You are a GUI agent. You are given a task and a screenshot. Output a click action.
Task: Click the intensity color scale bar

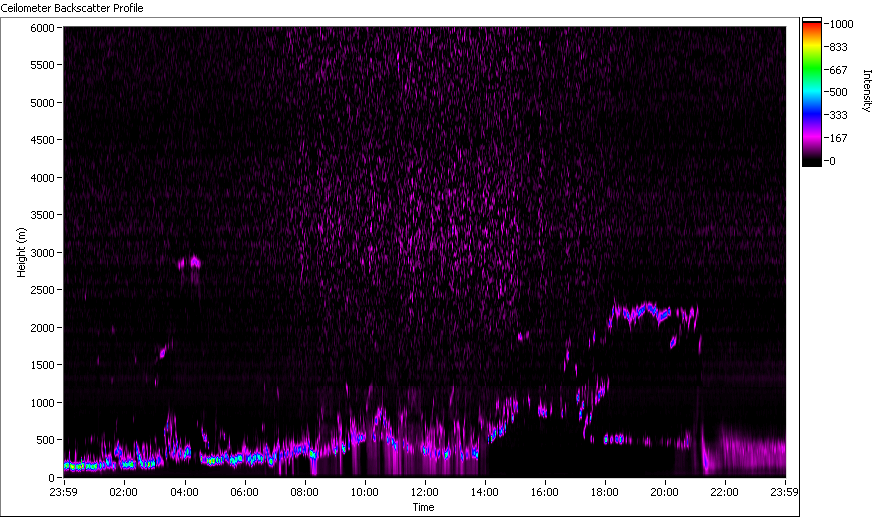(x=812, y=92)
